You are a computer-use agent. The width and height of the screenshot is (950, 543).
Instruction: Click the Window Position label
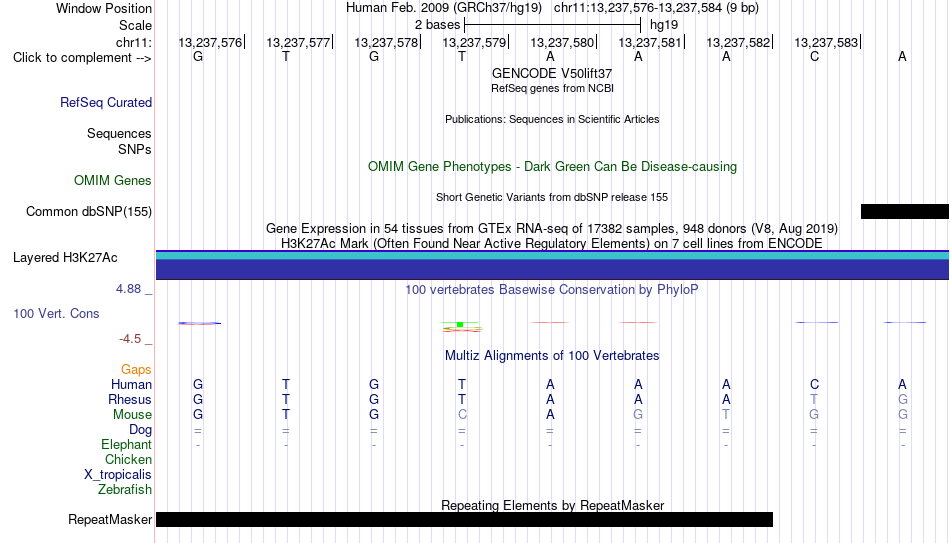coord(104,8)
